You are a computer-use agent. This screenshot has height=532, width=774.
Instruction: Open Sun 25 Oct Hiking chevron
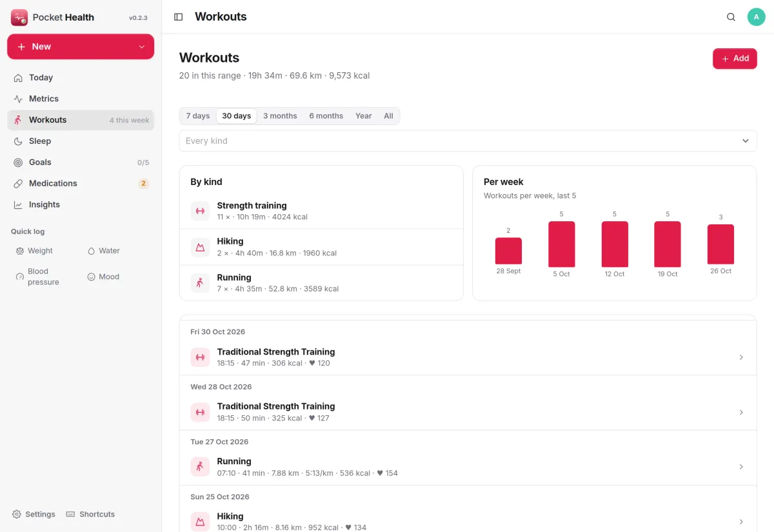coord(741,522)
